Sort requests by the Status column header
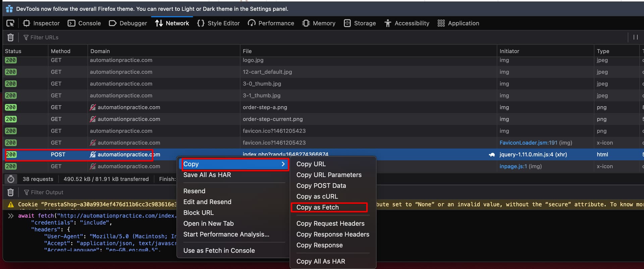 point(25,51)
